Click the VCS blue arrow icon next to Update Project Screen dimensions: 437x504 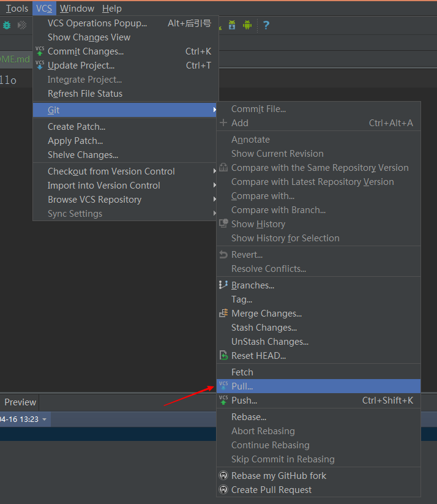pyautogui.click(x=40, y=65)
